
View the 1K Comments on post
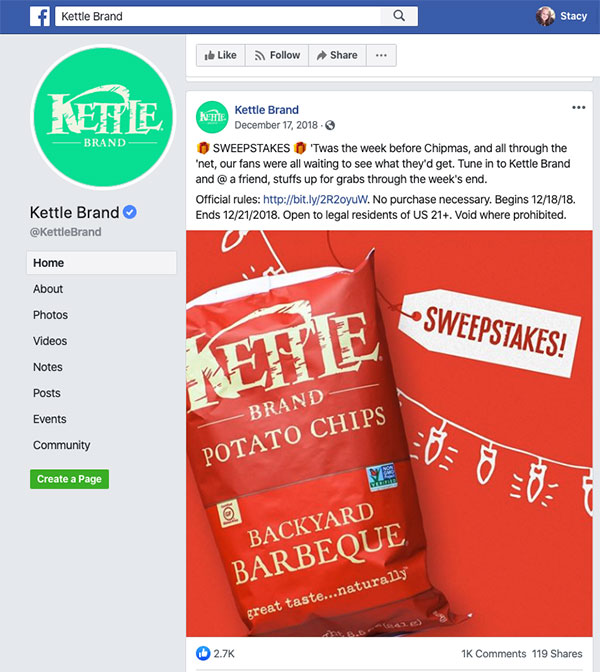(494, 654)
